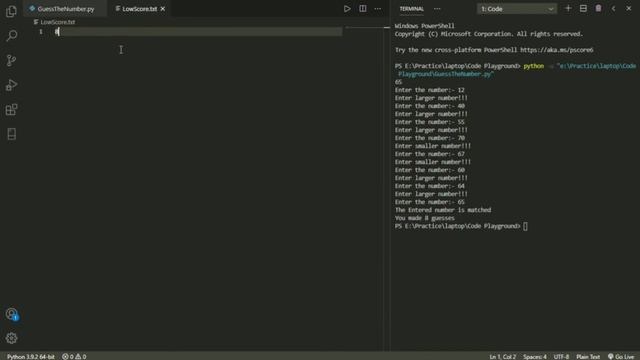Change indentation via Spaces: 4

(x=535, y=356)
